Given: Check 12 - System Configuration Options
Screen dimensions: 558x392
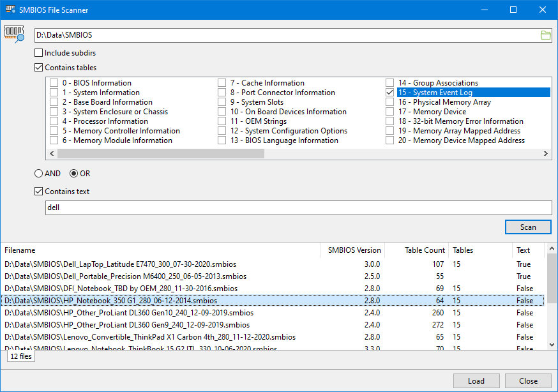Looking at the screenshot, I should (222, 131).
